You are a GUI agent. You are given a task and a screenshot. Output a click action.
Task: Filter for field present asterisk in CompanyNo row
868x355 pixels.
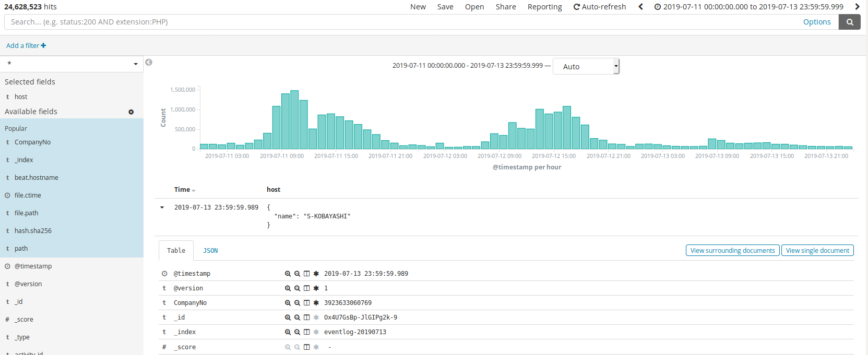316,303
